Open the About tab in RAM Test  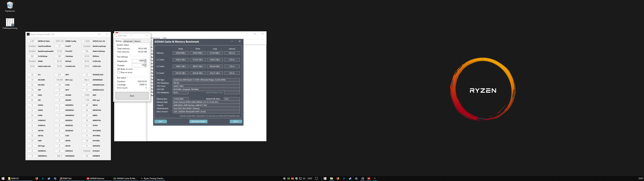tap(137, 41)
